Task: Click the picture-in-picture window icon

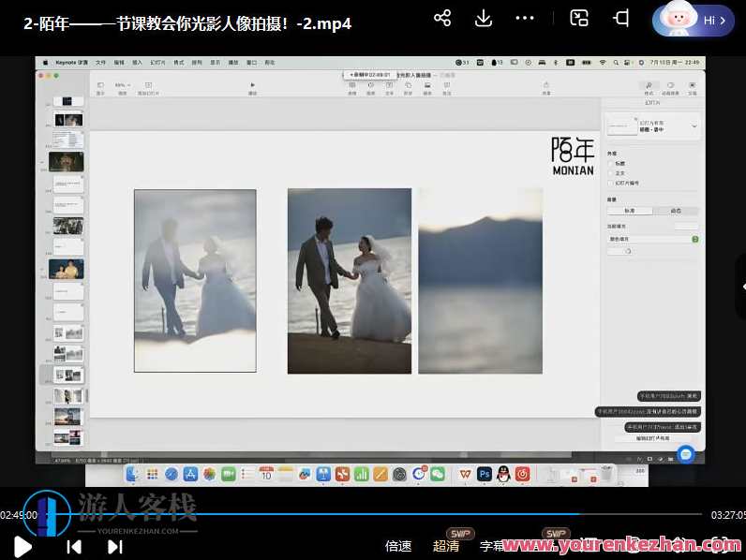Action: [x=579, y=19]
